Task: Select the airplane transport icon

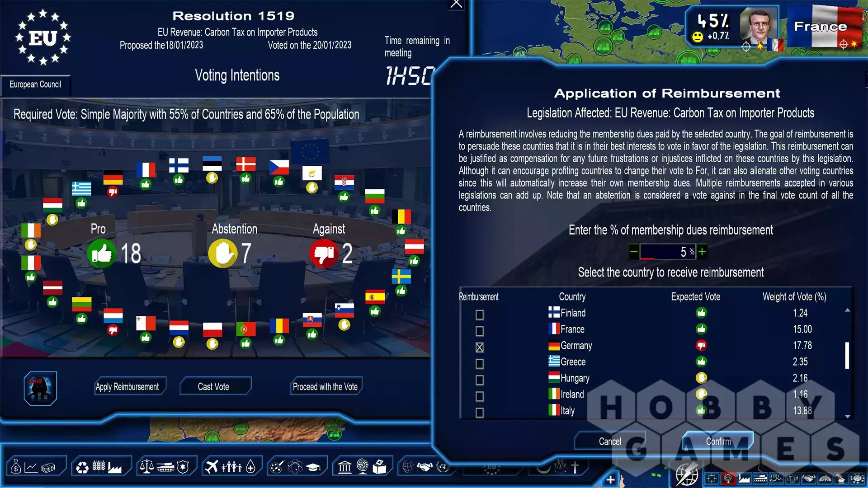Action: tap(212, 467)
